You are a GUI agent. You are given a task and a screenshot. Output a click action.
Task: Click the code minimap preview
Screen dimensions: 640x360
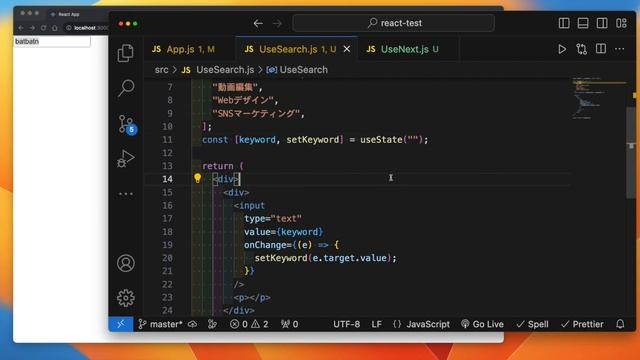(598, 98)
